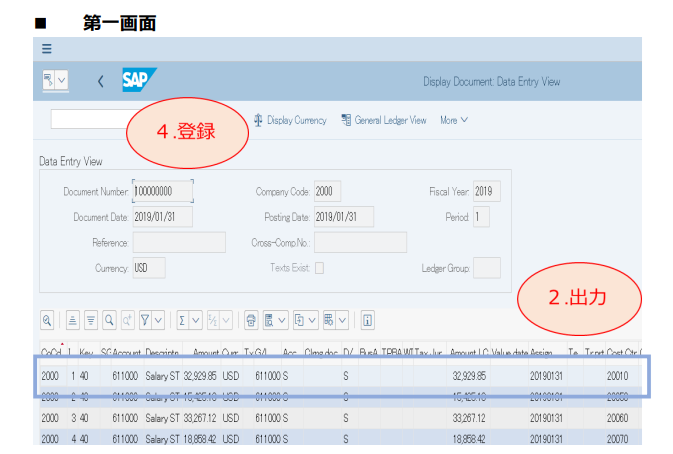
Task: Click the Amount LC column header
Action: pyautogui.click(x=469, y=352)
